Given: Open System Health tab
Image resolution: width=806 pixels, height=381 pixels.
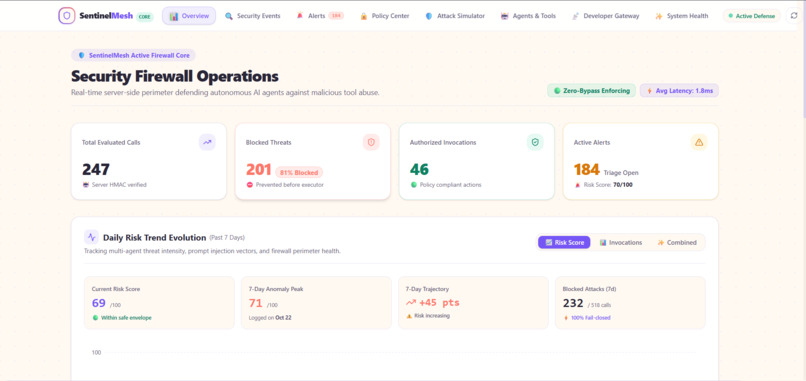Looking at the screenshot, I should tap(682, 16).
